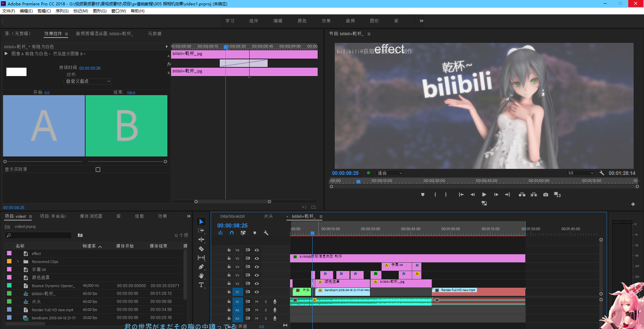Viewport: 644px width, 329px height.
Task: Play the program monitor
Action: 484,195
